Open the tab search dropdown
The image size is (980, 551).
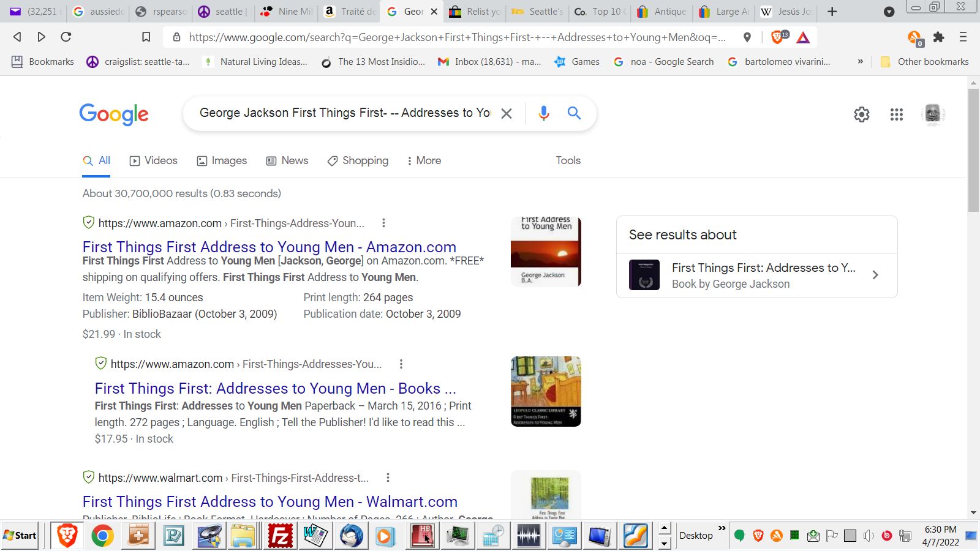pos(889,12)
